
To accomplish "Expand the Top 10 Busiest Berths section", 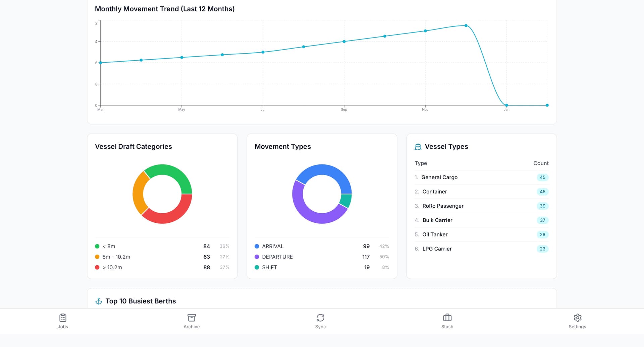I will [141, 301].
